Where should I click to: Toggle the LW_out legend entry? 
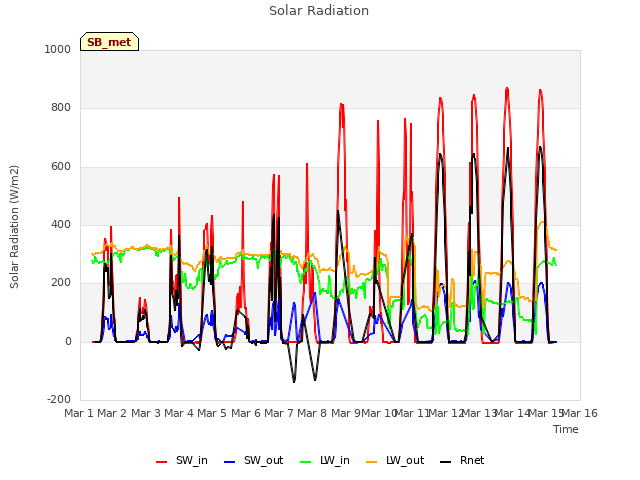(395, 460)
